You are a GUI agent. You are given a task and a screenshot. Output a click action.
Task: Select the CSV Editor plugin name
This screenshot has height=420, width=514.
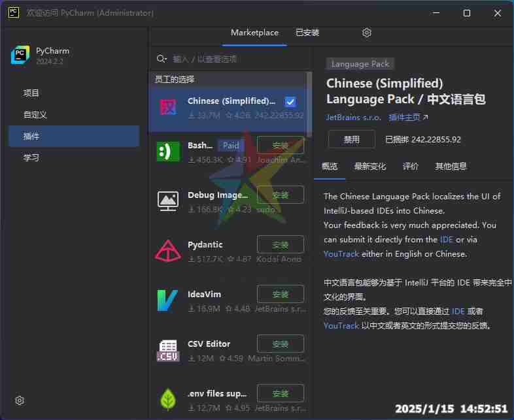[x=209, y=344]
